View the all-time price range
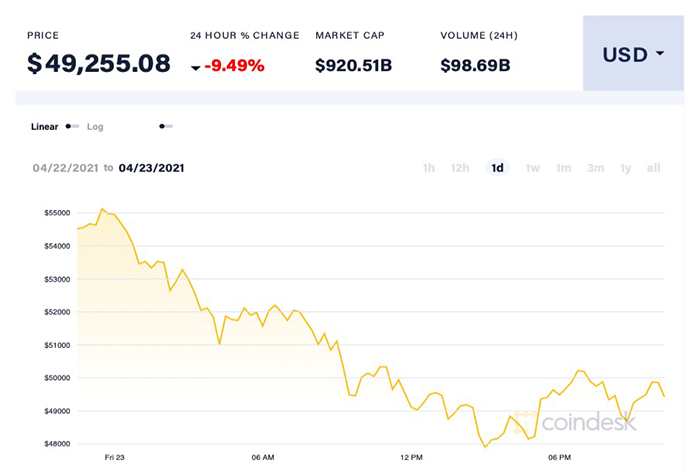The width and height of the screenshot is (700, 473). tap(654, 168)
